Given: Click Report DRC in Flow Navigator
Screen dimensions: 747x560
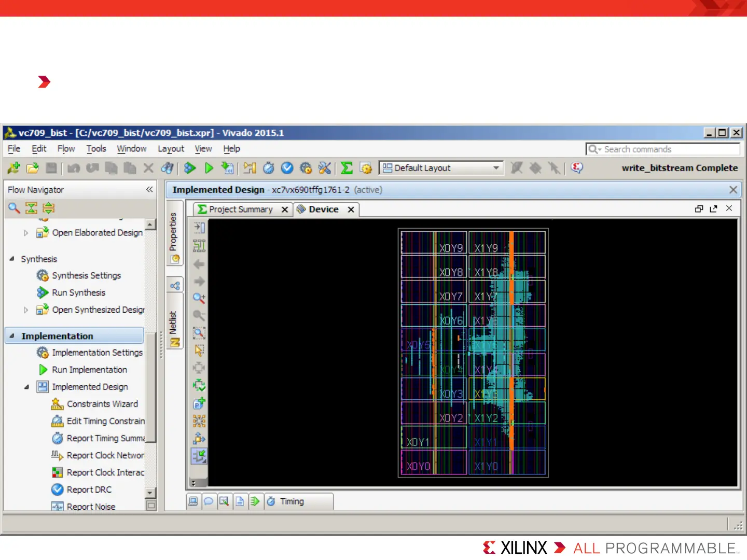Looking at the screenshot, I should tap(89, 489).
